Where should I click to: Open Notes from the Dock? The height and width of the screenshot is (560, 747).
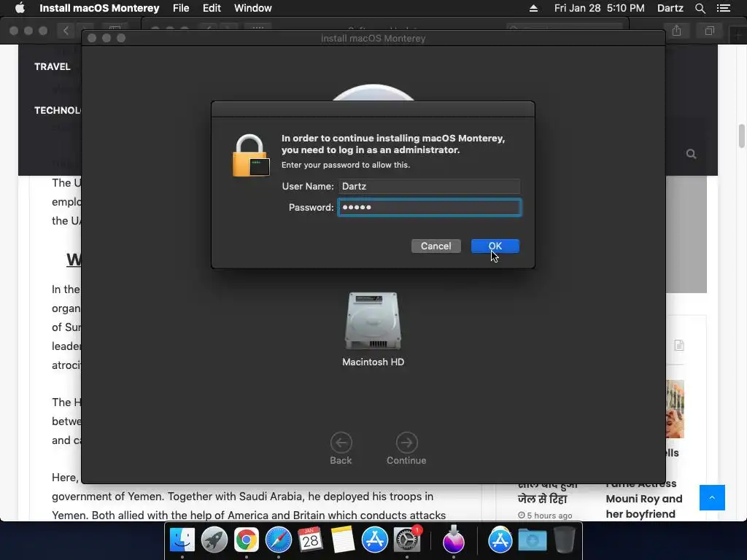[x=343, y=540]
